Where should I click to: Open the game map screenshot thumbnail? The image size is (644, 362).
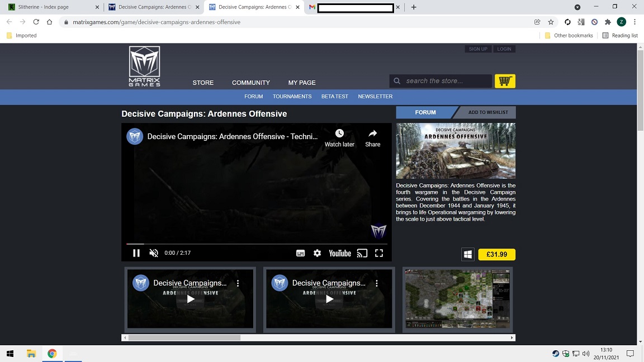tap(457, 299)
